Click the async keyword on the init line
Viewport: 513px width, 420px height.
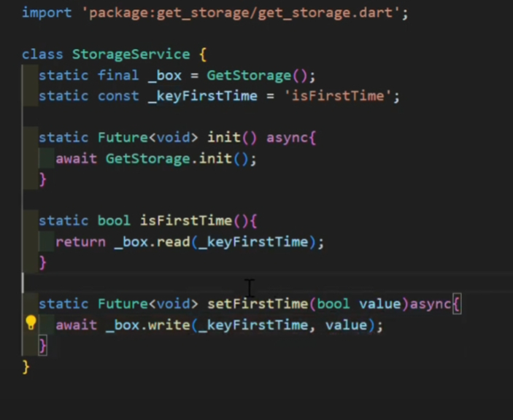[288, 138]
